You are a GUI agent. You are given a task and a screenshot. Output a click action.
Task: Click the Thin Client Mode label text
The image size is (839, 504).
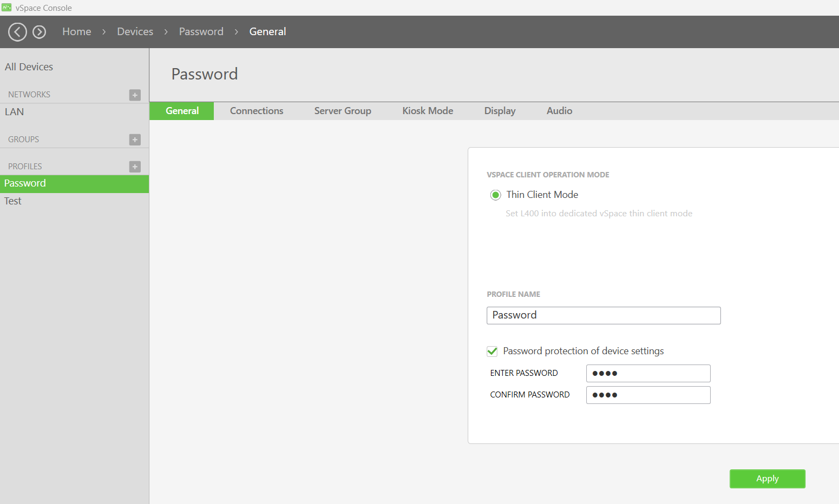pos(542,195)
